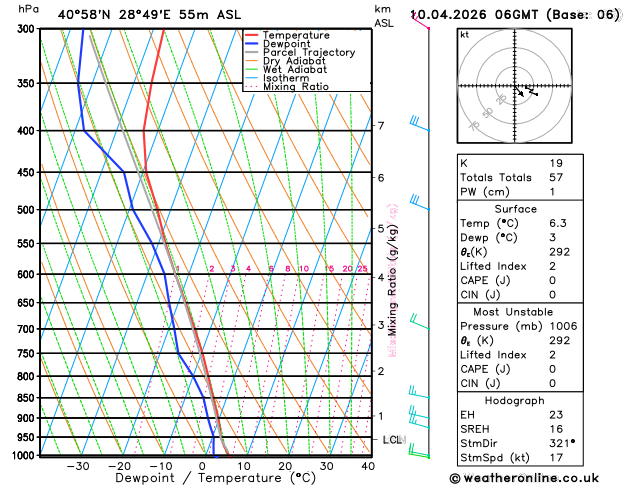
Task: Click the 'hPa' pressure axis unit label
Action: [x=28, y=9]
